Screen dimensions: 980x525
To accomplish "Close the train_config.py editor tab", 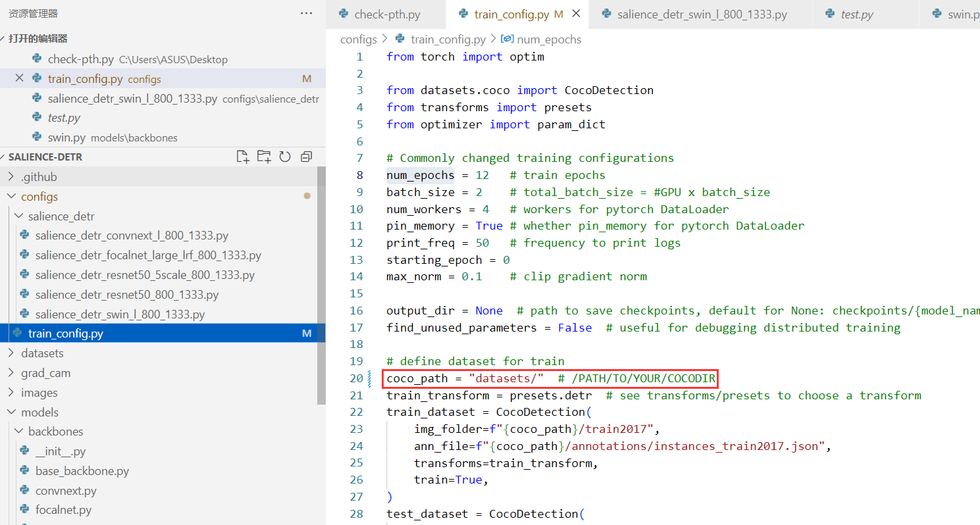I will [577, 14].
